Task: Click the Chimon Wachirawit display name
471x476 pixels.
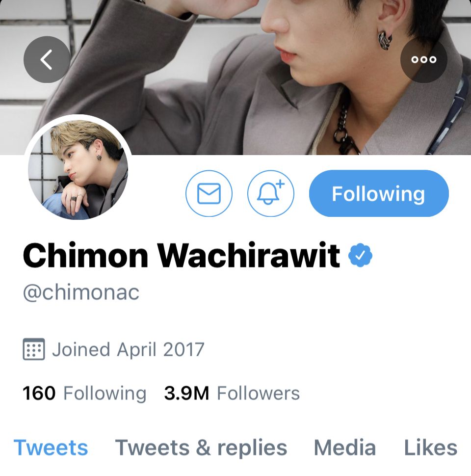Action: tap(182, 255)
